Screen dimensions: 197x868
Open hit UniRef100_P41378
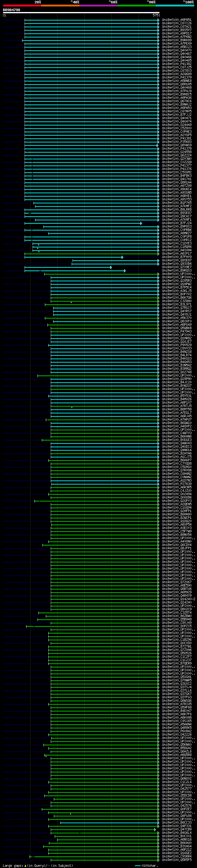(x=176, y=149)
